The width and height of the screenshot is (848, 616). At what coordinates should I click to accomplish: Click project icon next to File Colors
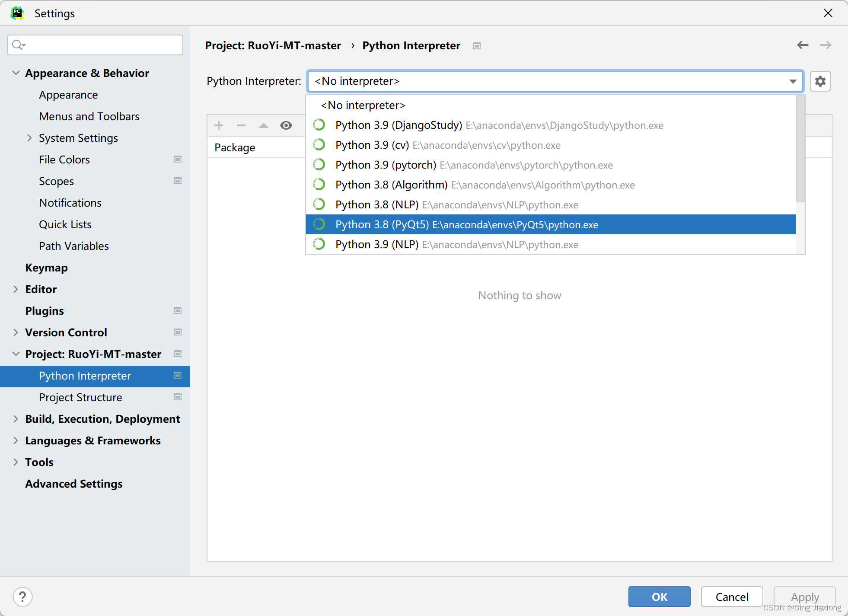pos(177,160)
